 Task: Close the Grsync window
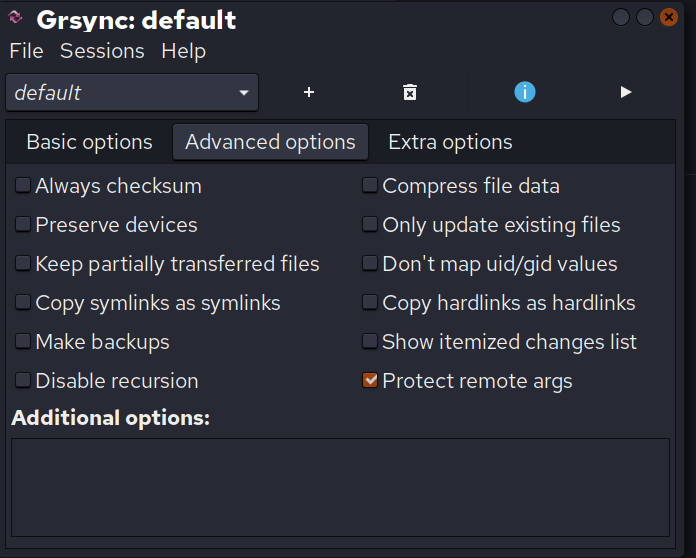click(669, 18)
